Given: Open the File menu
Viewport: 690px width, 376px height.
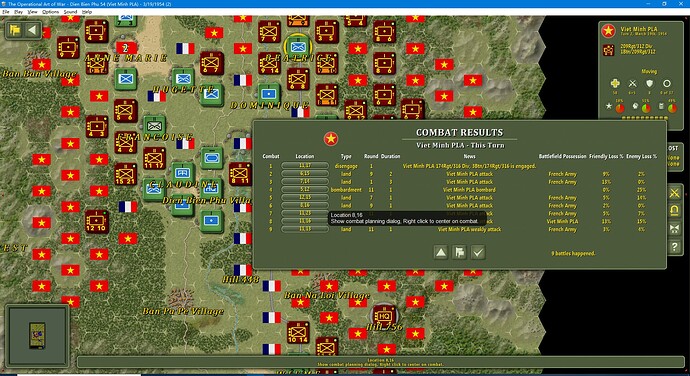Looking at the screenshot, I should [x=6, y=12].
